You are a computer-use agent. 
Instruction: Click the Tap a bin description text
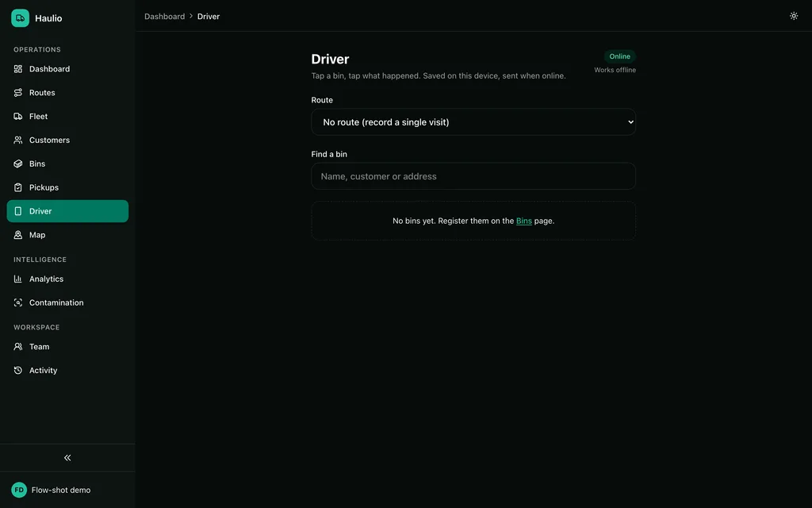click(x=439, y=75)
